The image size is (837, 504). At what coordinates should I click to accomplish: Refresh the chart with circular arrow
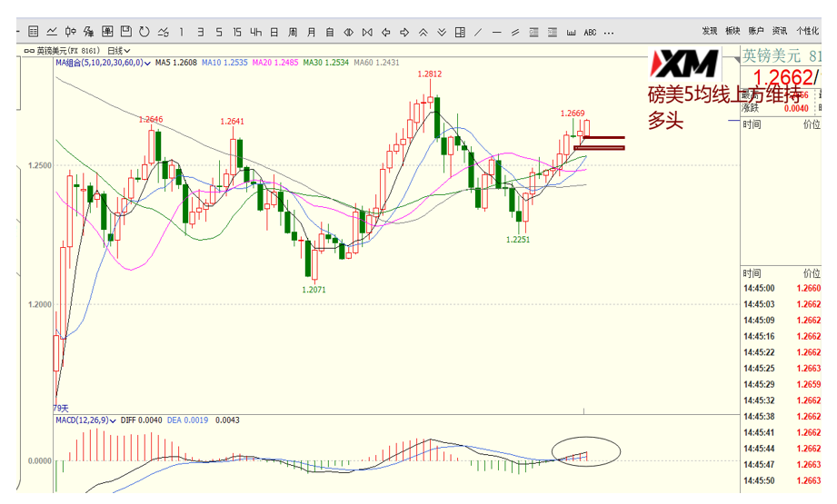144,32
